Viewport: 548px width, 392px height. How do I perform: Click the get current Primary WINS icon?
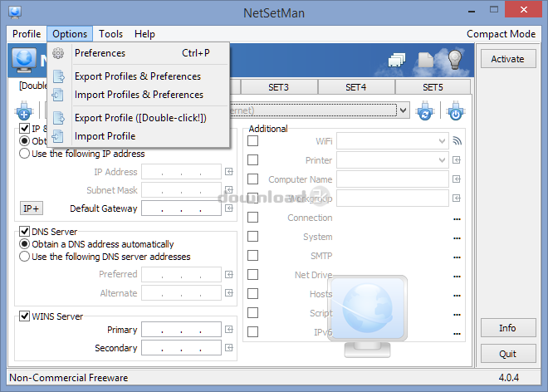pos(229,330)
